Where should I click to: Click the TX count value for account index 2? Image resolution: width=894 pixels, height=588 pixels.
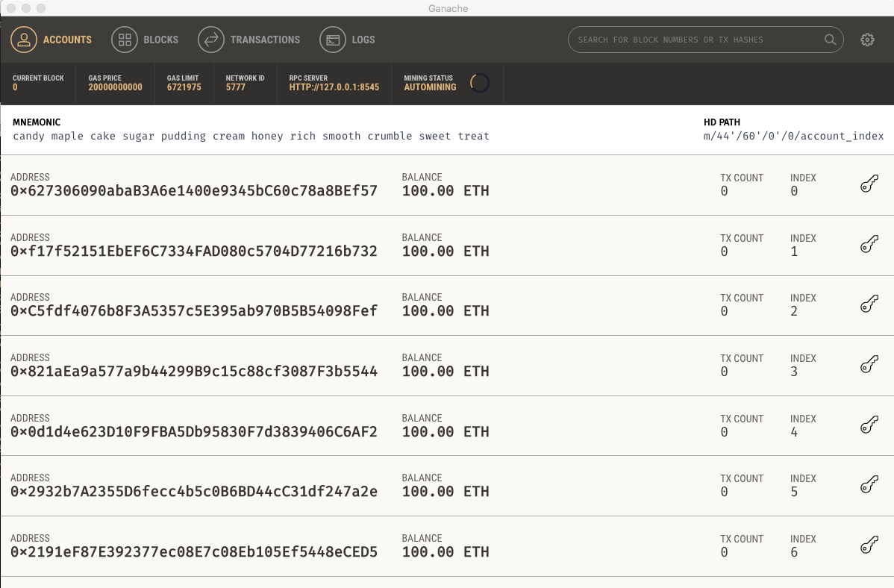[724, 311]
